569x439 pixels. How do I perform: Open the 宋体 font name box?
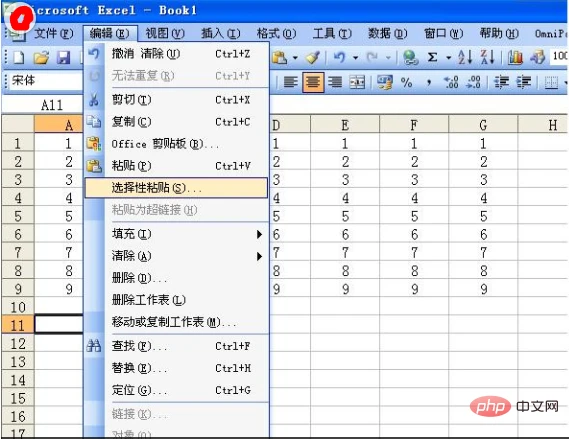coord(45,80)
